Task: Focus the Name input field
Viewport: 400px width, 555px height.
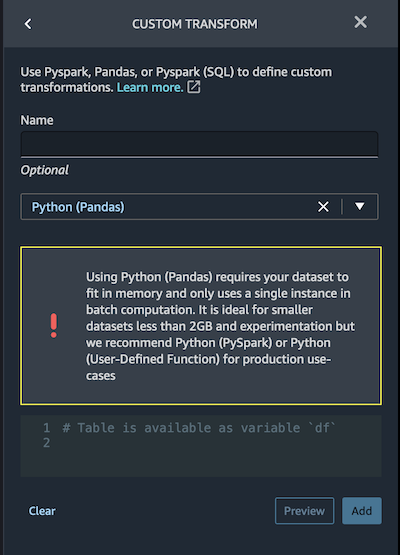Action: tap(199, 144)
